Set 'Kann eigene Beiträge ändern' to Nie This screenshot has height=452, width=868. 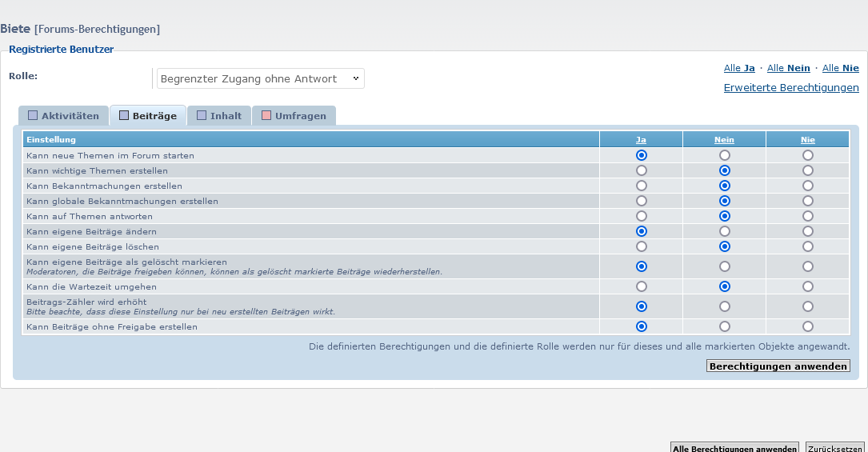click(x=808, y=231)
